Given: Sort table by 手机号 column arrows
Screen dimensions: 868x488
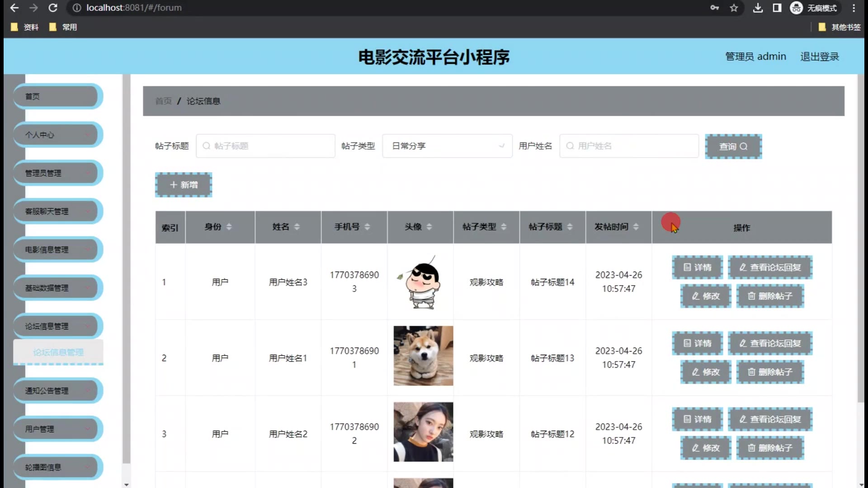Looking at the screenshot, I should (367, 227).
